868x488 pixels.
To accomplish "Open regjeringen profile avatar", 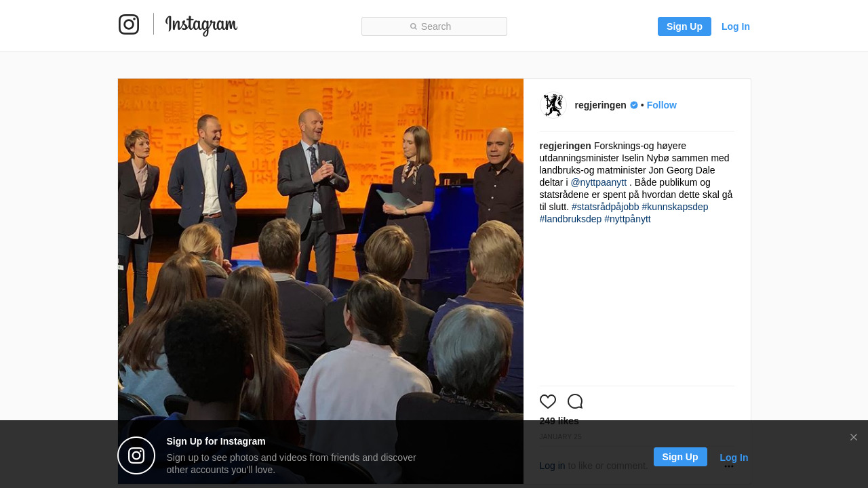I will (x=553, y=105).
